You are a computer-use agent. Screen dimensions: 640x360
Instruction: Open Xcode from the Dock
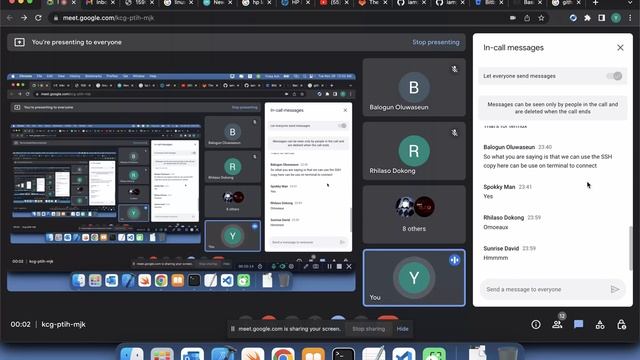[222, 353]
